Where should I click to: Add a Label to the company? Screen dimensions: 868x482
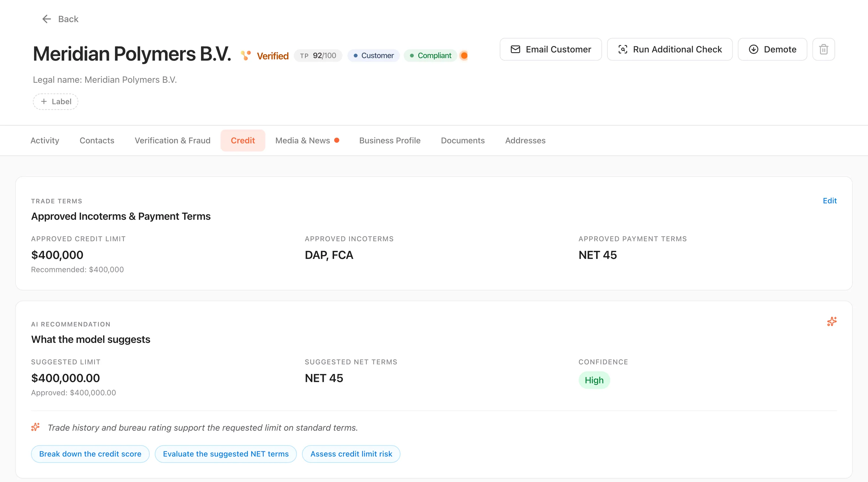(x=55, y=101)
